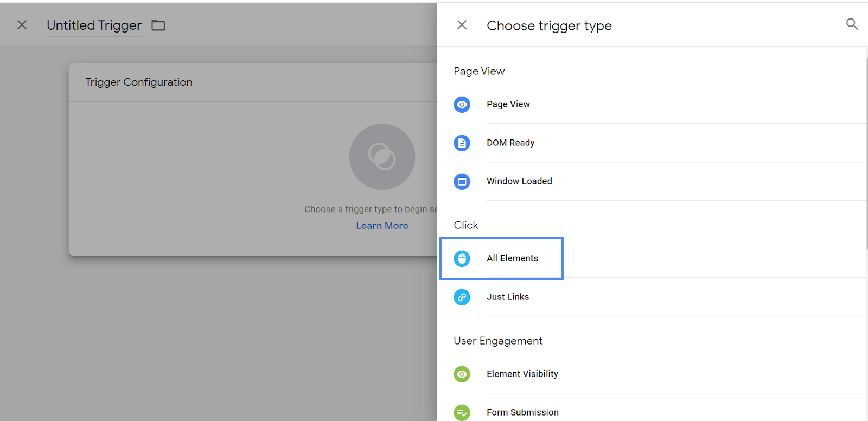This screenshot has width=868, height=421.
Task: Click the User Engagement section heading
Action: tap(498, 341)
